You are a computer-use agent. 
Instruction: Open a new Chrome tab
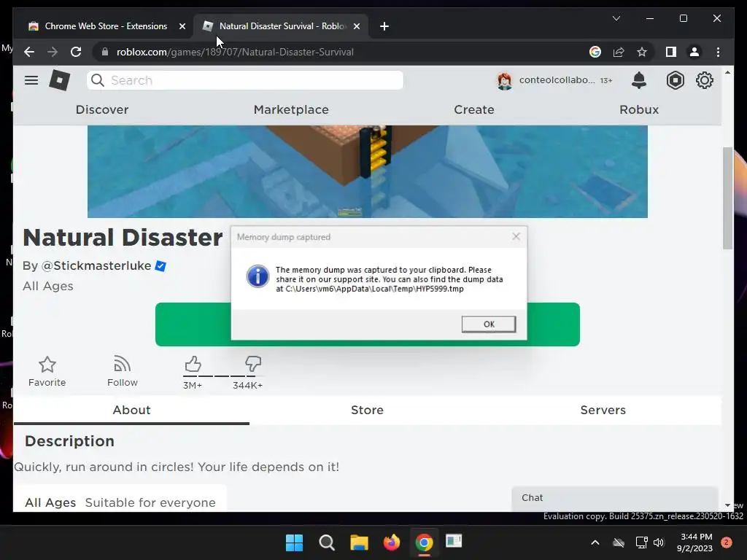384,26
